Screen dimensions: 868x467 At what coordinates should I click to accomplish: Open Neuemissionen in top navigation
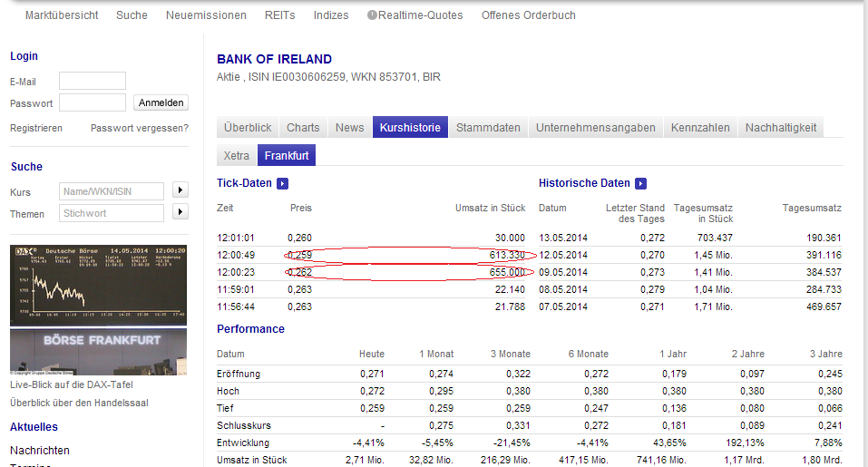click(206, 15)
